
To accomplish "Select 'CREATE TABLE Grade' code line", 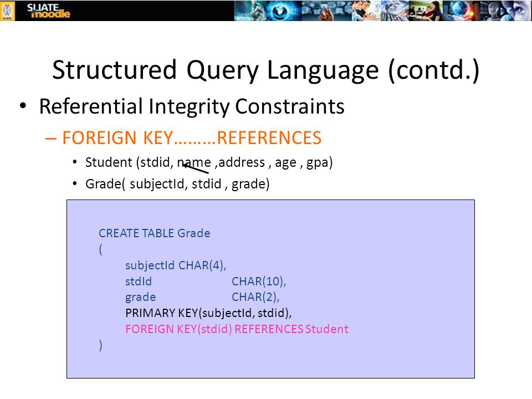I will 155,233.
